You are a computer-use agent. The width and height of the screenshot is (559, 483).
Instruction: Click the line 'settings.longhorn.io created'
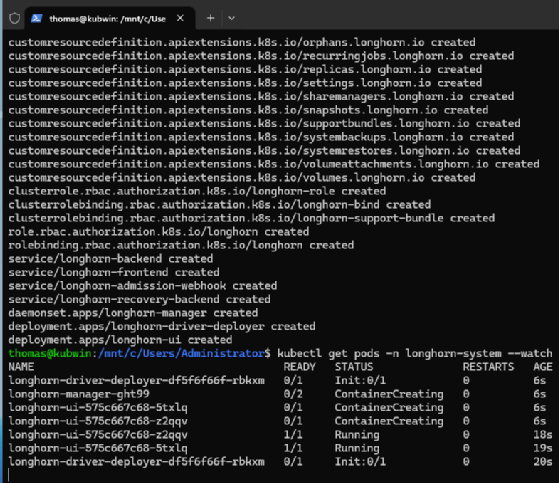(x=245, y=83)
